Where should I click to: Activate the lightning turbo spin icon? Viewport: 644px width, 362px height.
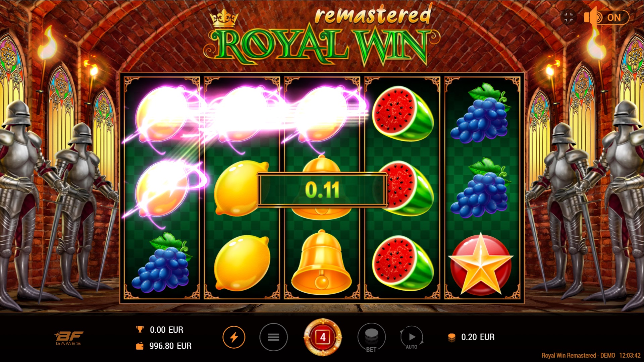pos(234,337)
